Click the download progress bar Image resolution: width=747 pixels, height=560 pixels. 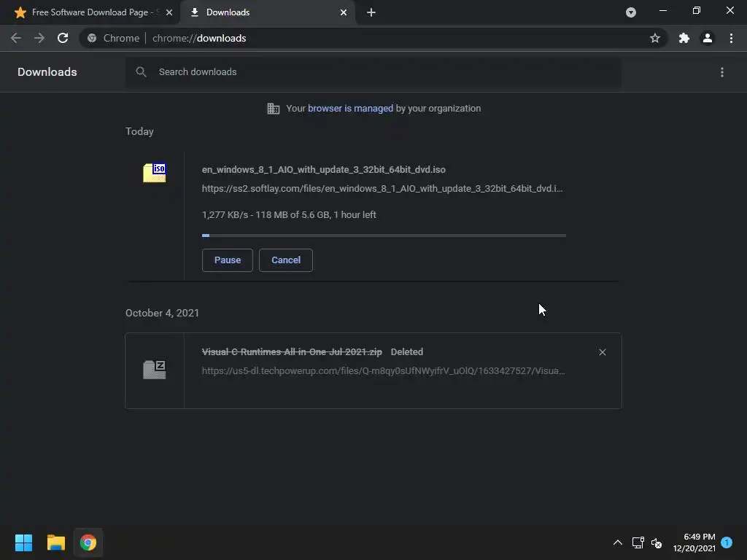click(x=384, y=236)
